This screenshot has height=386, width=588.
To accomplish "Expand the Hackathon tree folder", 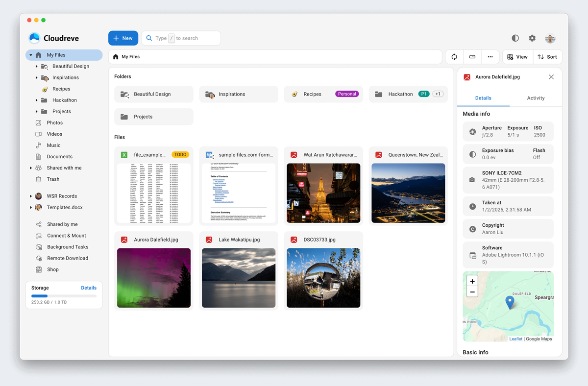I will pyautogui.click(x=37, y=100).
